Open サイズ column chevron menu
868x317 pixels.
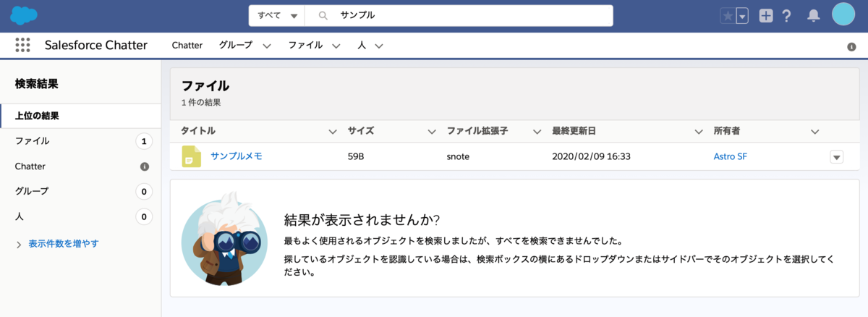(x=432, y=132)
